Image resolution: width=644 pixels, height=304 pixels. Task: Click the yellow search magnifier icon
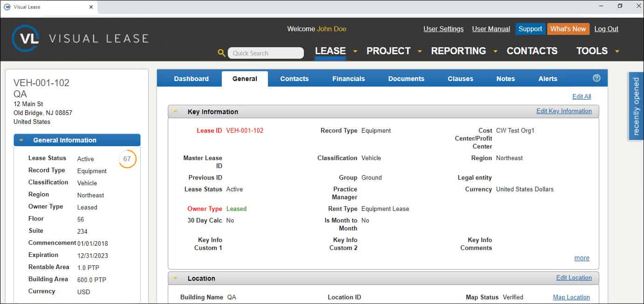pyautogui.click(x=221, y=53)
